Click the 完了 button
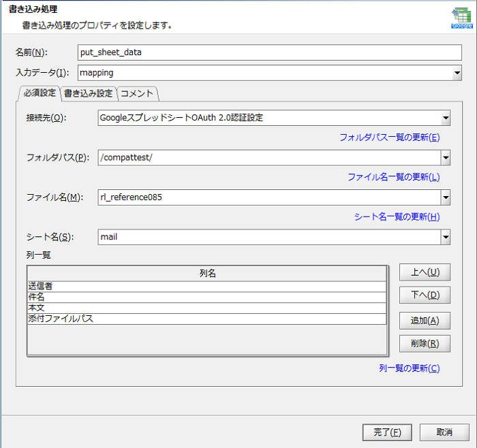The image size is (477, 448). [387, 432]
